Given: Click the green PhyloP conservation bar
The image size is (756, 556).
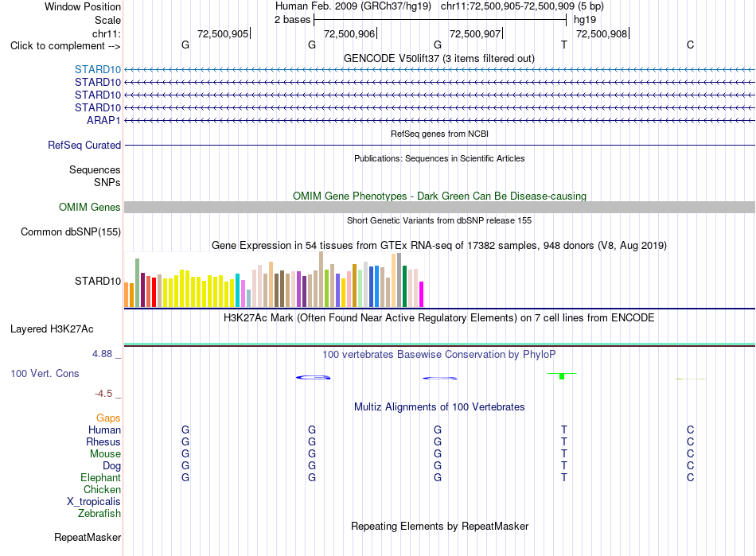Looking at the screenshot, I should click(562, 375).
